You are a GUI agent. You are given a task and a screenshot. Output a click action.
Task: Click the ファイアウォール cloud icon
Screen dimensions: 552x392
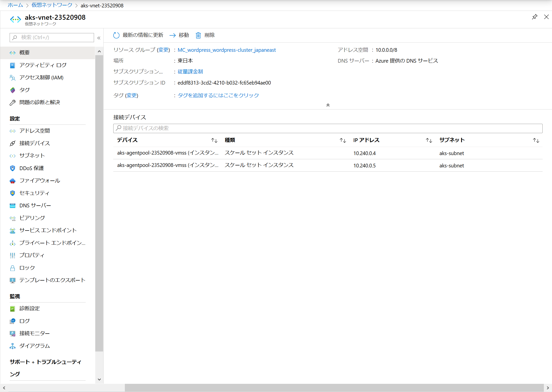13,181
